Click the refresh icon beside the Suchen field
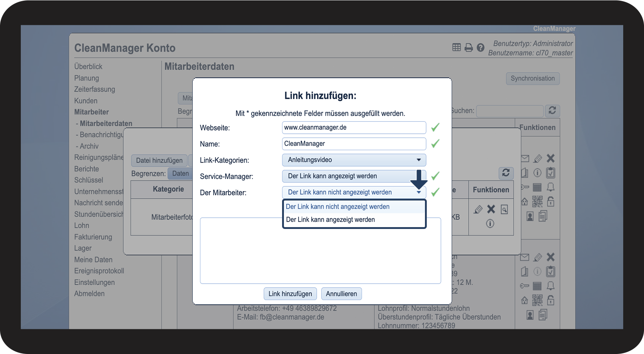Viewport: 644px width, 354px height. (552, 110)
